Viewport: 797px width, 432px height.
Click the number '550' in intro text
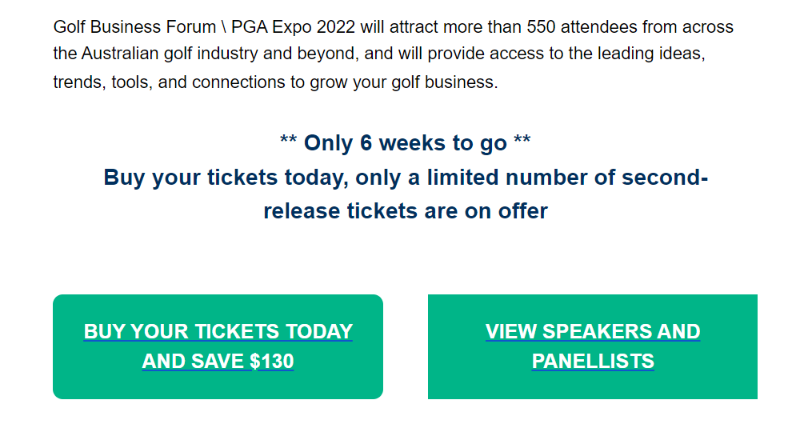click(541, 27)
